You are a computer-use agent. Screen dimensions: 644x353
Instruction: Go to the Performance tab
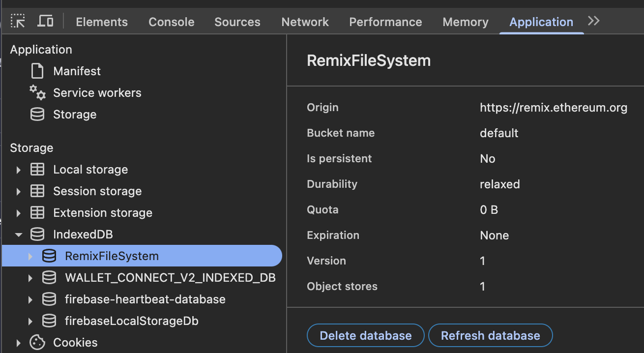point(386,22)
